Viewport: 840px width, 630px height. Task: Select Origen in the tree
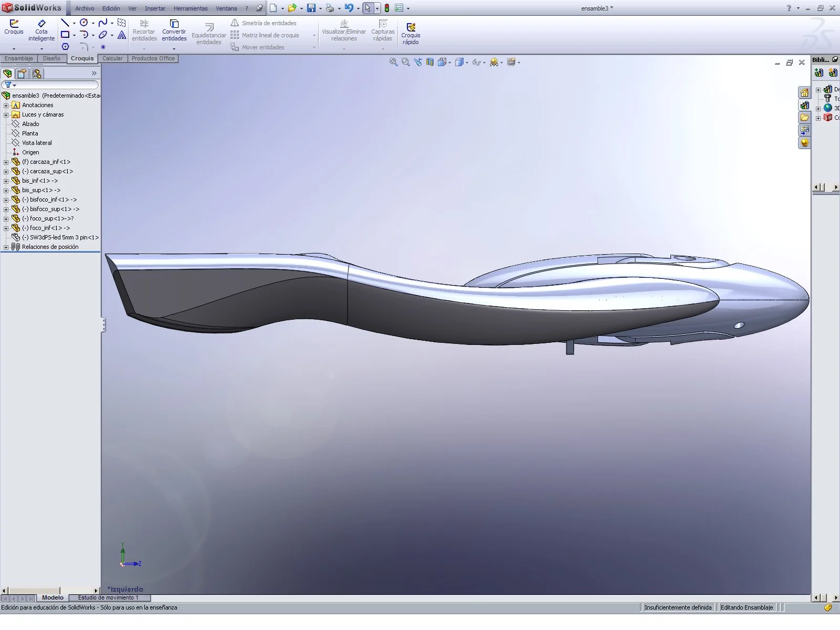pyautogui.click(x=30, y=152)
